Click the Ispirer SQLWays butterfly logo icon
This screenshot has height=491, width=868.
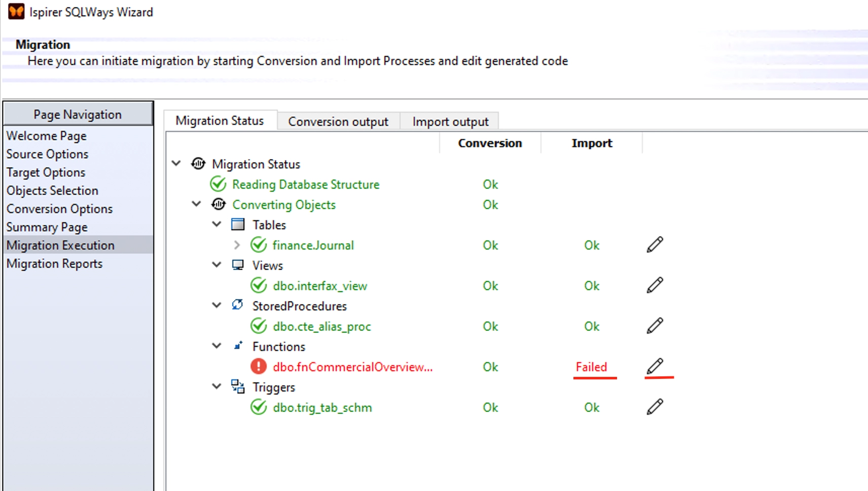(16, 11)
